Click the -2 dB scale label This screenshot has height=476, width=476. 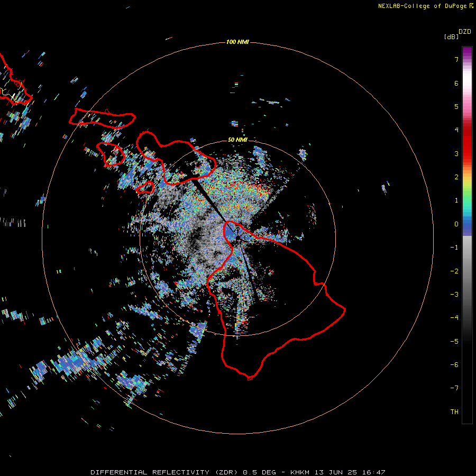click(x=454, y=271)
